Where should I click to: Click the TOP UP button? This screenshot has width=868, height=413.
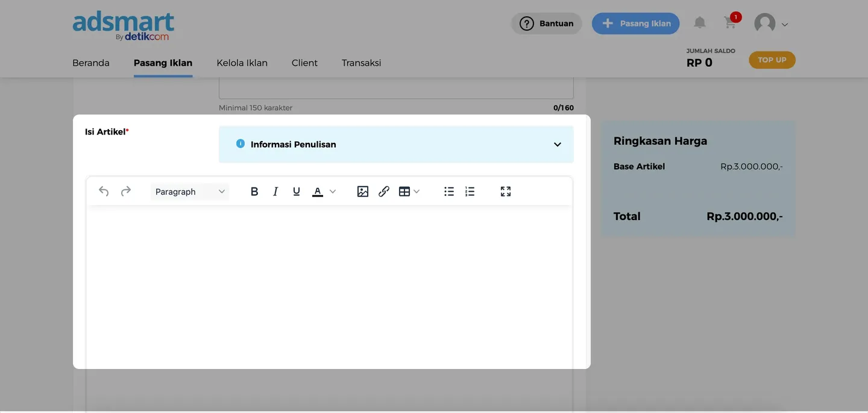772,60
